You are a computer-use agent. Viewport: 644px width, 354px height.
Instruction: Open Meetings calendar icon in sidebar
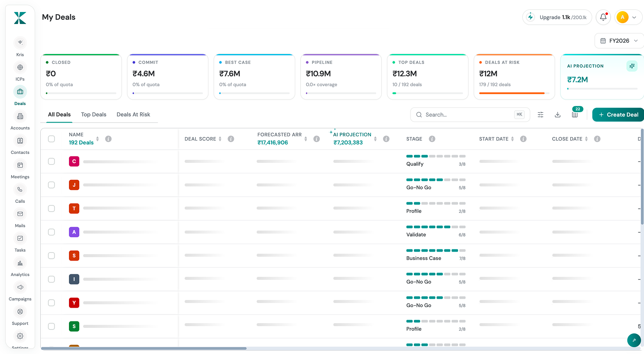tap(20, 165)
